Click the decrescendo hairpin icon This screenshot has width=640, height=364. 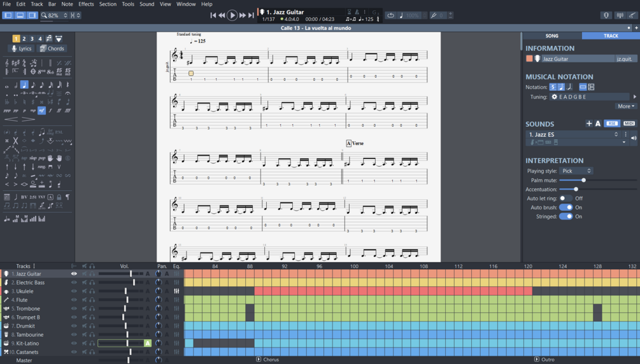(28, 119)
